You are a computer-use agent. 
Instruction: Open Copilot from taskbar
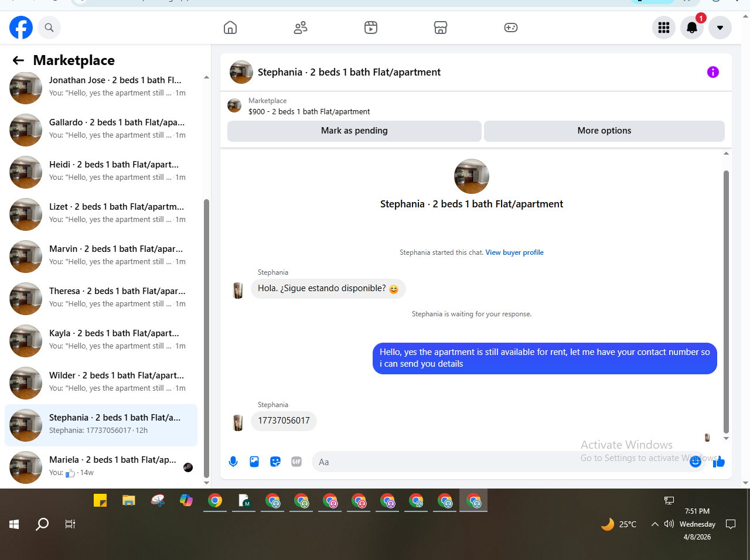click(186, 500)
